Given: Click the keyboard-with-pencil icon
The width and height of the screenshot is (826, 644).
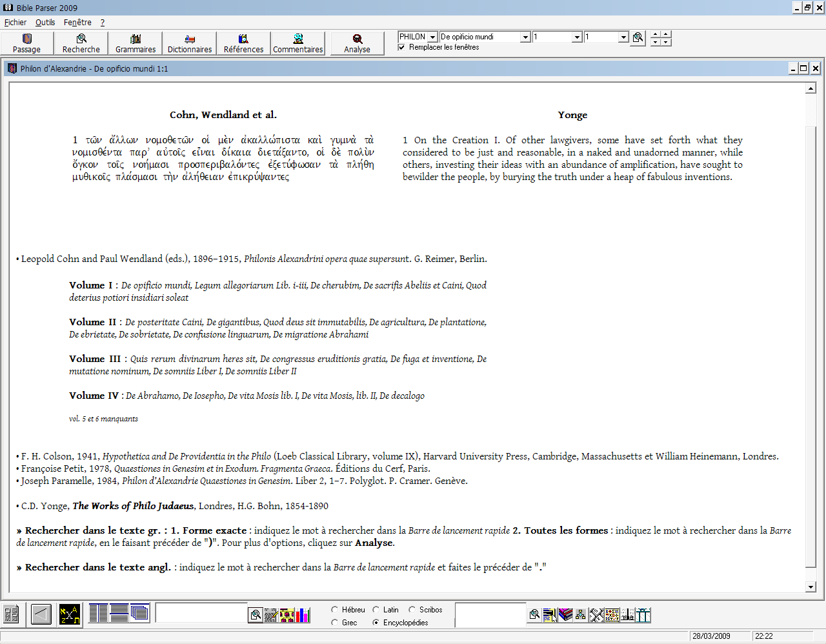Looking at the screenshot, I should click(271, 615).
